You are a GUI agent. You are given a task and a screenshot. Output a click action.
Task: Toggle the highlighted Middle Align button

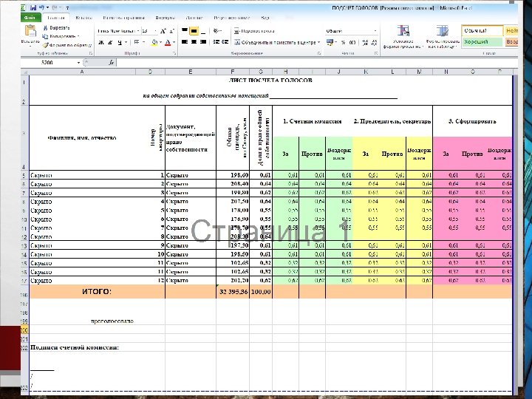click(x=194, y=31)
